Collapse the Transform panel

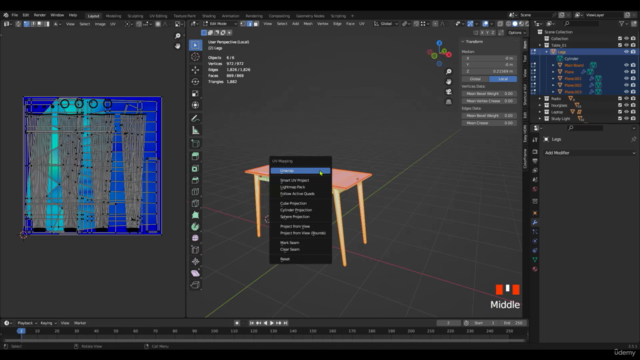tap(463, 42)
